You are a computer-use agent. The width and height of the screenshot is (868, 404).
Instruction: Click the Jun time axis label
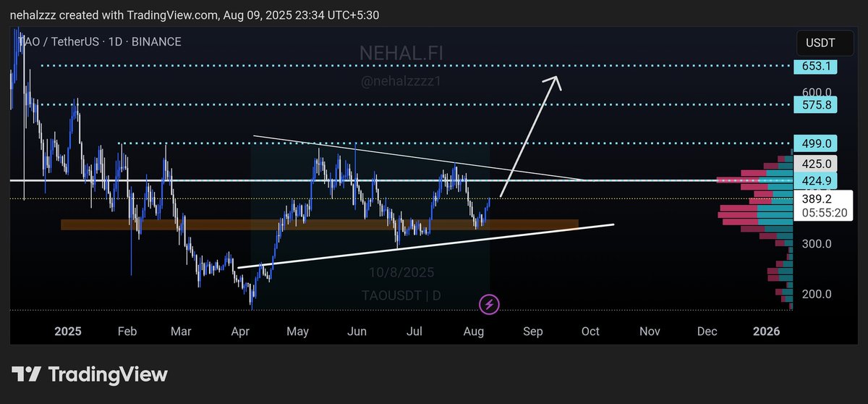[x=357, y=332]
